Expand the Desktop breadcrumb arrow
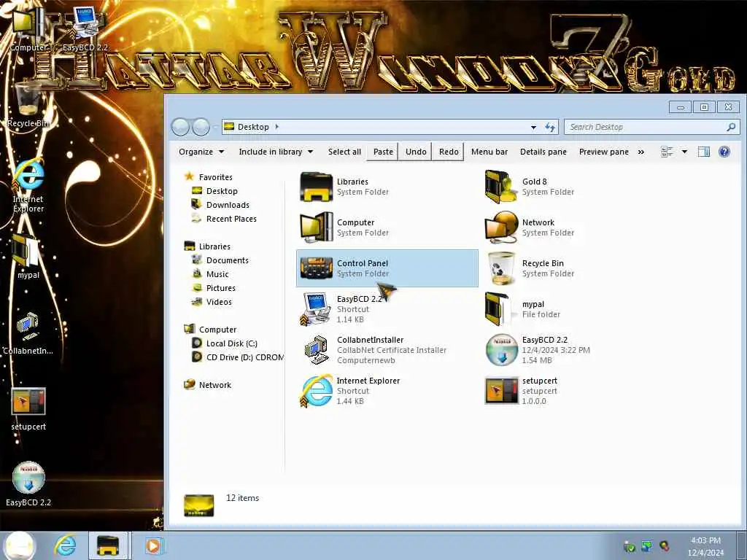The width and height of the screenshot is (747, 560). 276,127
